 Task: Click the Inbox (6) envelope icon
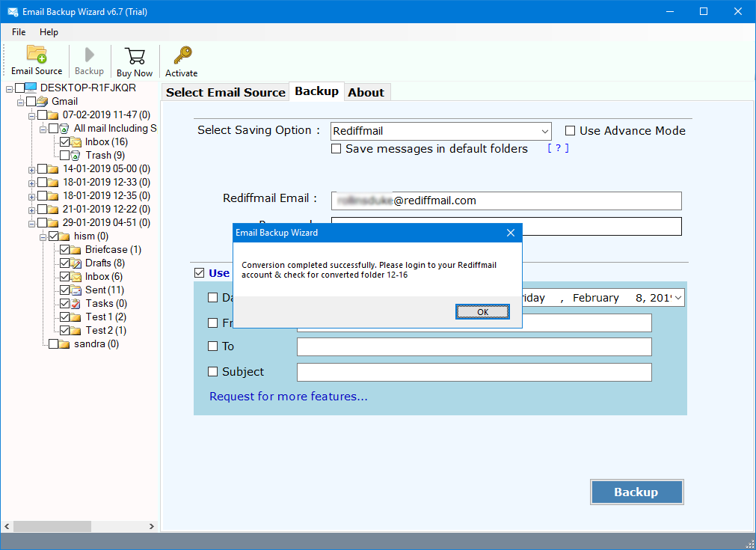(x=76, y=277)
